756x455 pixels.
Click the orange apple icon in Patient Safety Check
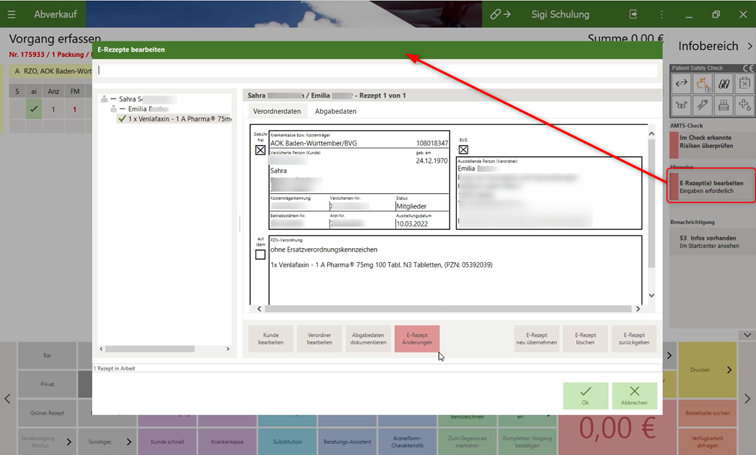tap(702, 84)
